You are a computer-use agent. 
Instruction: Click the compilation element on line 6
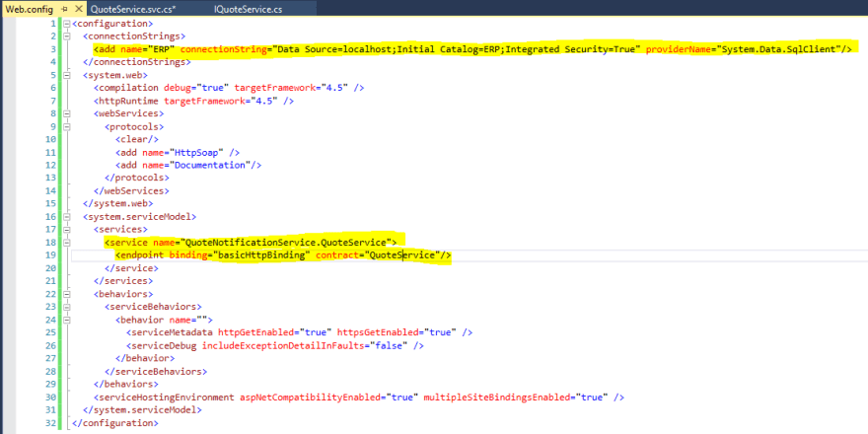tap(128, 88)
